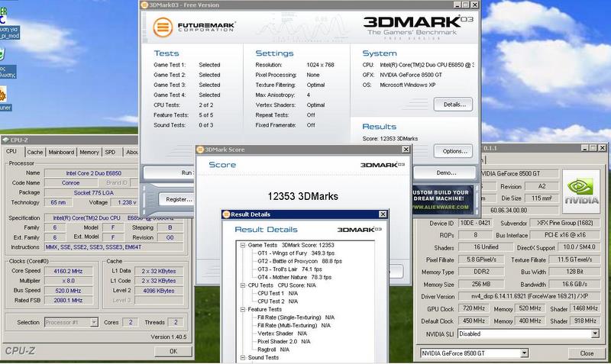Screen dimensions: 611x364
Task: Switch to the Mainboard tab in CPU-Z
Action: point(61,152)
